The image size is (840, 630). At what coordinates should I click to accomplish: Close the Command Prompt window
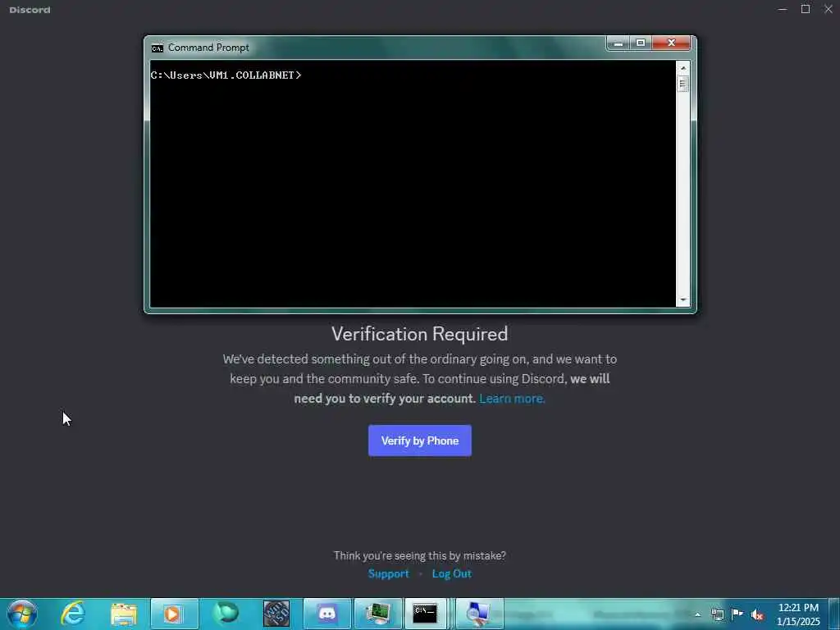tap(671, 43)
